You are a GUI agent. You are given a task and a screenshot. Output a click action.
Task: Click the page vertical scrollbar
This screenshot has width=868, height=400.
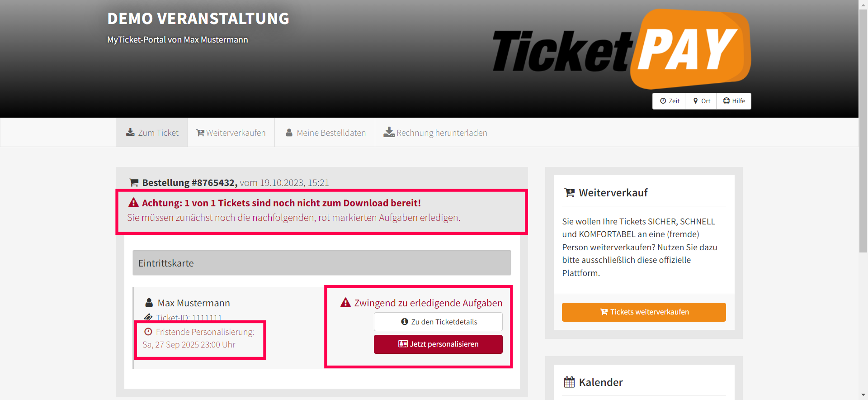tap(863, 200)
